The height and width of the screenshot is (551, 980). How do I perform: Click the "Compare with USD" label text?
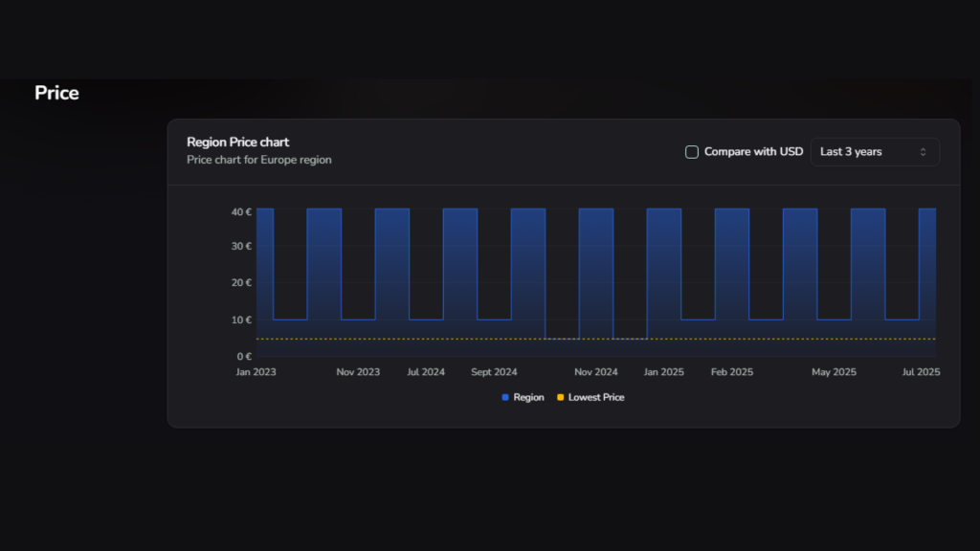pyautogui.click(x=753, y=152)
